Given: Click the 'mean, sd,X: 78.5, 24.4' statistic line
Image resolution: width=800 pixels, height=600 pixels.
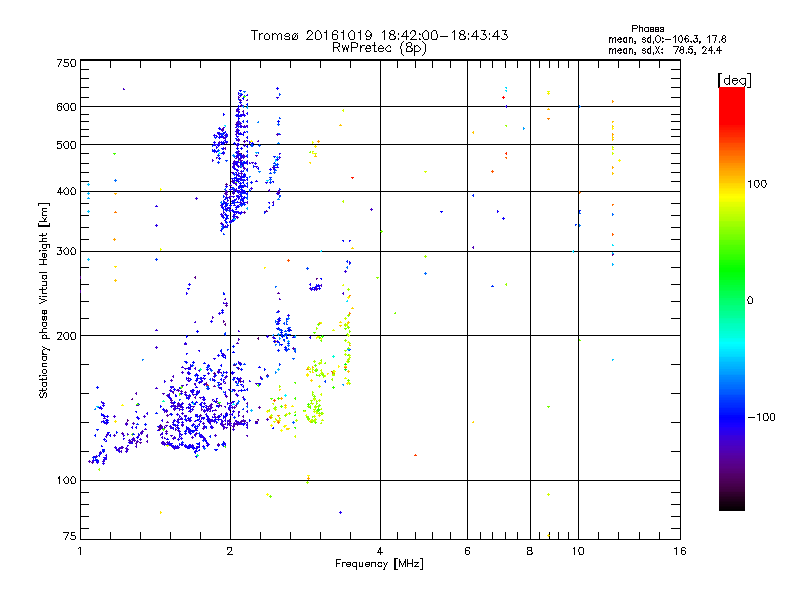Looking at the screenshot, I should pos(665,50).
